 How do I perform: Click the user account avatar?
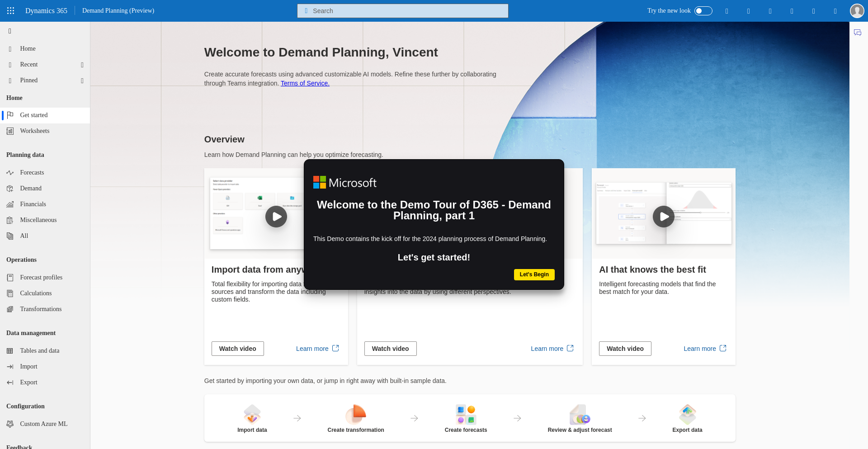[x=857, y=11]
